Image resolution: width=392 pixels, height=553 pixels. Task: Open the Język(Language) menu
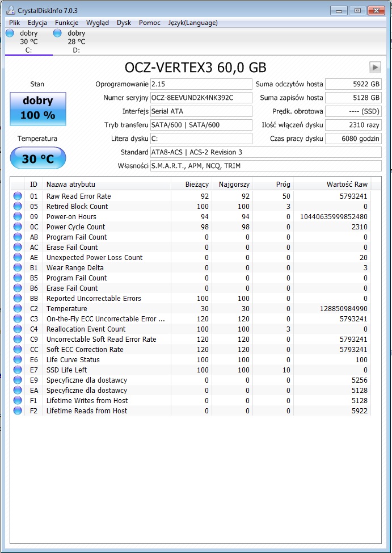pos(193,23)
